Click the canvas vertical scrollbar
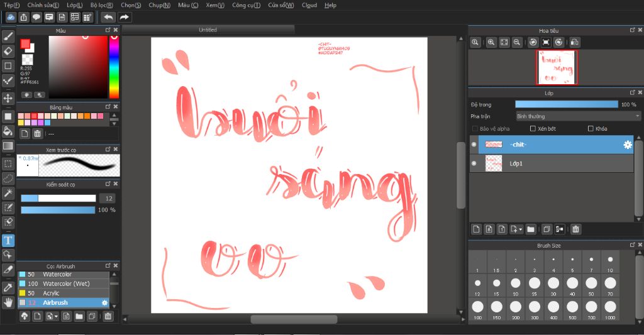 [461, 175]
